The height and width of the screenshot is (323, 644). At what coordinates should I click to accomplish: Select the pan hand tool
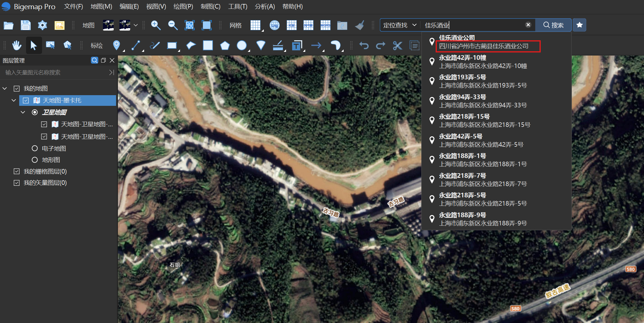tap(17, 46)
